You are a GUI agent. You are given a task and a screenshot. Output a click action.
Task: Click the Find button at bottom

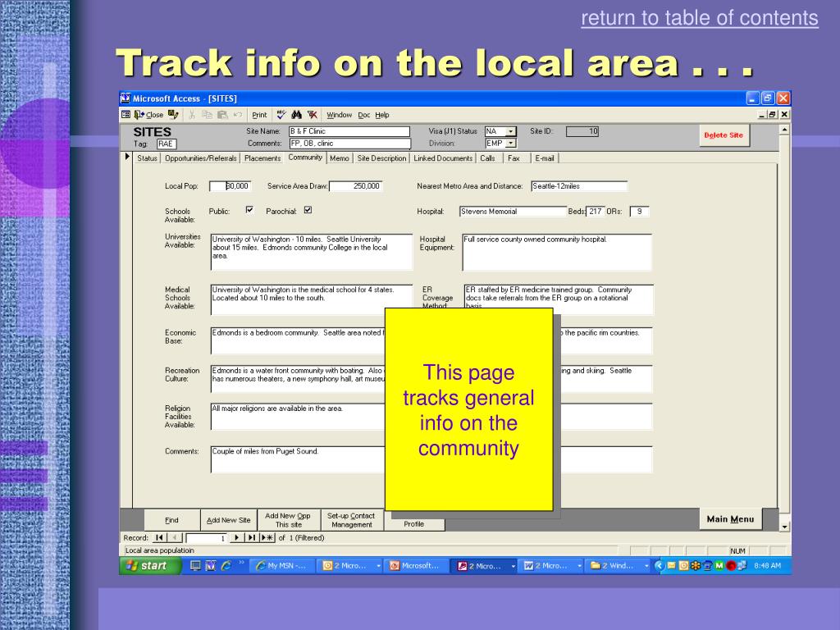(x=171, y=519)
